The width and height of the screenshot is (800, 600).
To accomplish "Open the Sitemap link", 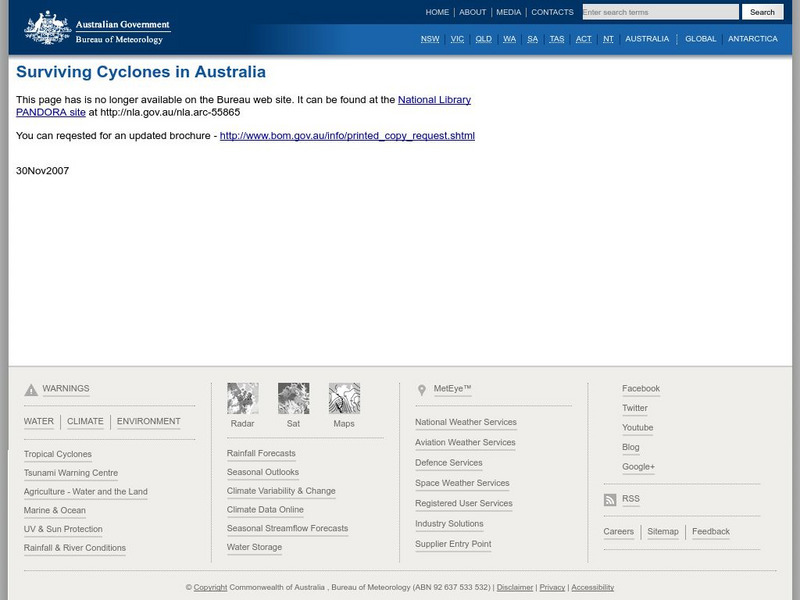I will [x=663, y=532].
